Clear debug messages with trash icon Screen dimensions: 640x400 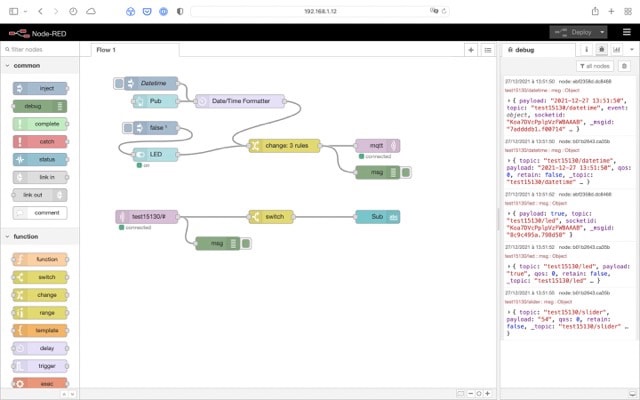(x=626, y=65)
